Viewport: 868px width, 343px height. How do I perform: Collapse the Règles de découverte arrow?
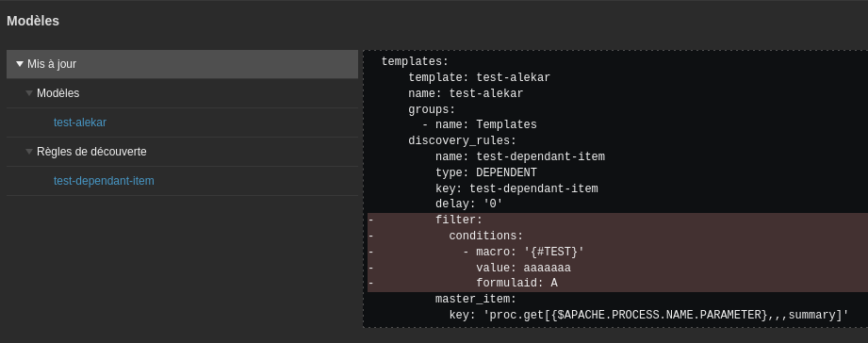pyautogui.click(x=29, y=152)
